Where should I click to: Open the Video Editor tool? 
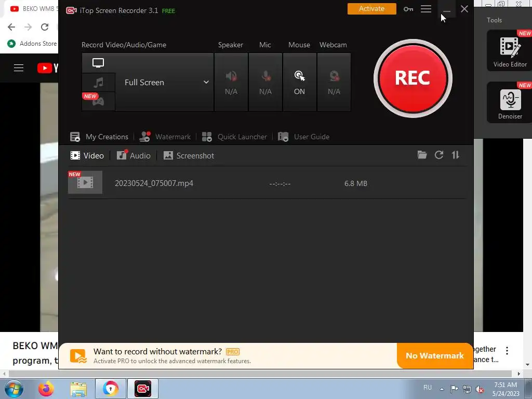(x=510, y=50)
